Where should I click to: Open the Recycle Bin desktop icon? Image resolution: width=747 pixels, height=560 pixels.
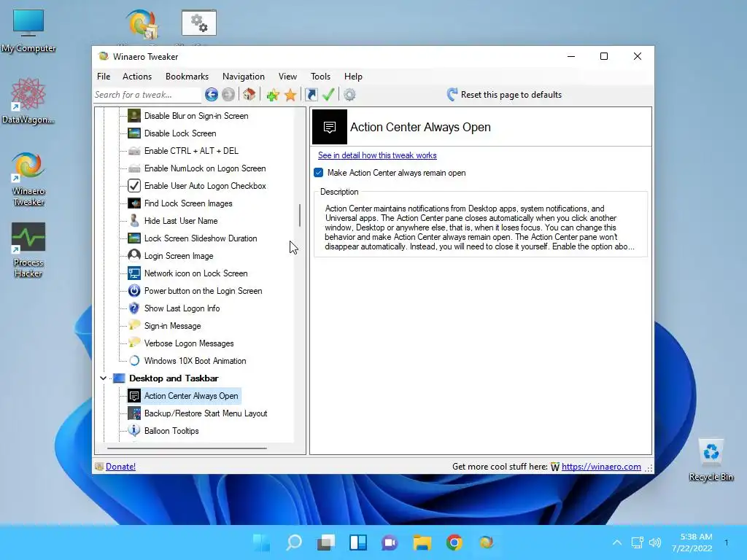tap(711, 459)
